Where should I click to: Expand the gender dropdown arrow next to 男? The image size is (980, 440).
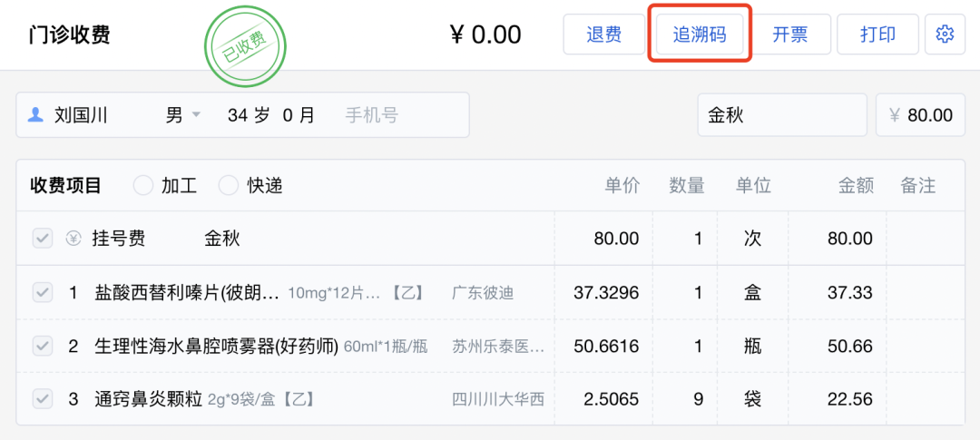coord(195,115)
